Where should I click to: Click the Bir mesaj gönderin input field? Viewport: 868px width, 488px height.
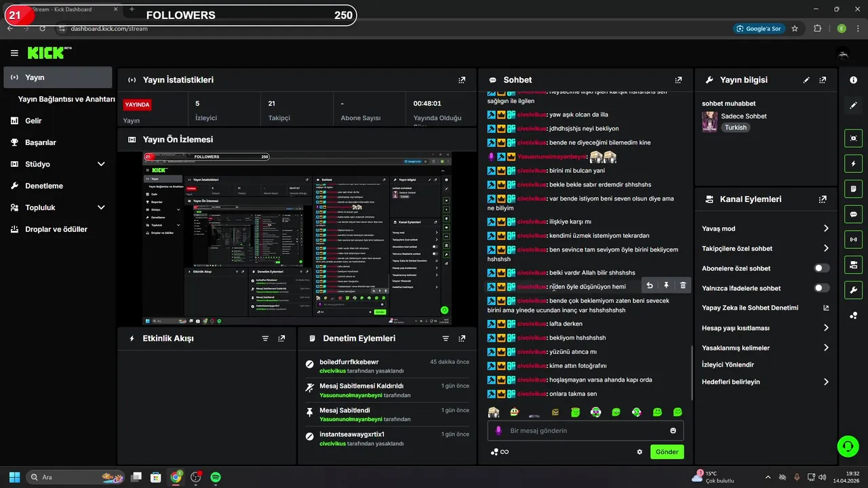click(587, 430)
